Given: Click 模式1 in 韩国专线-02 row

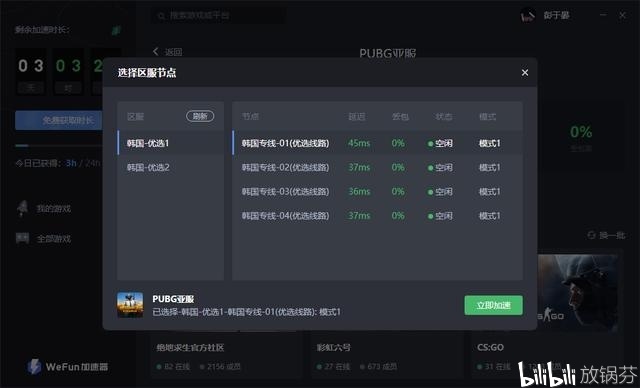Looking at the screenshot, I should [489, 167].
